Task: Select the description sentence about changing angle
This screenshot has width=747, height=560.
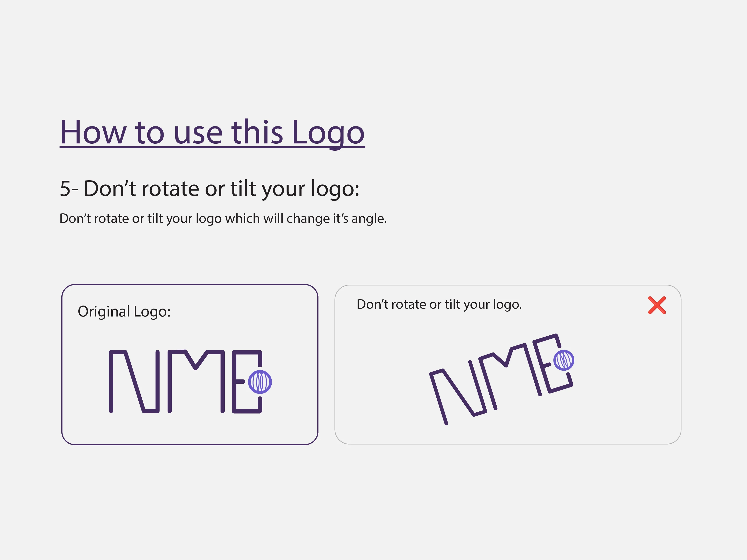Action: (x=223, y=218)
